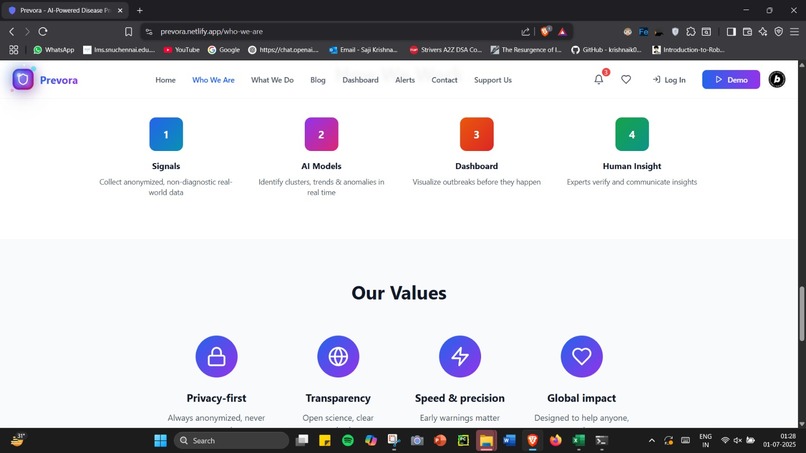Open the Brave Wallet icon
Image resolution: width=806 pixels, height=453 pixels.
[747, 31]
